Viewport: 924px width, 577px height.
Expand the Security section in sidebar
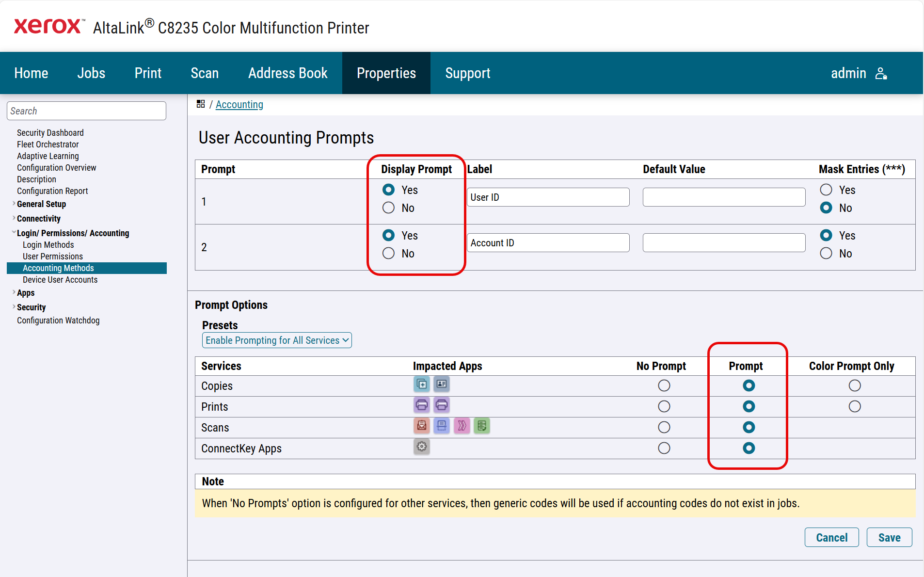(x=31, y=307)
